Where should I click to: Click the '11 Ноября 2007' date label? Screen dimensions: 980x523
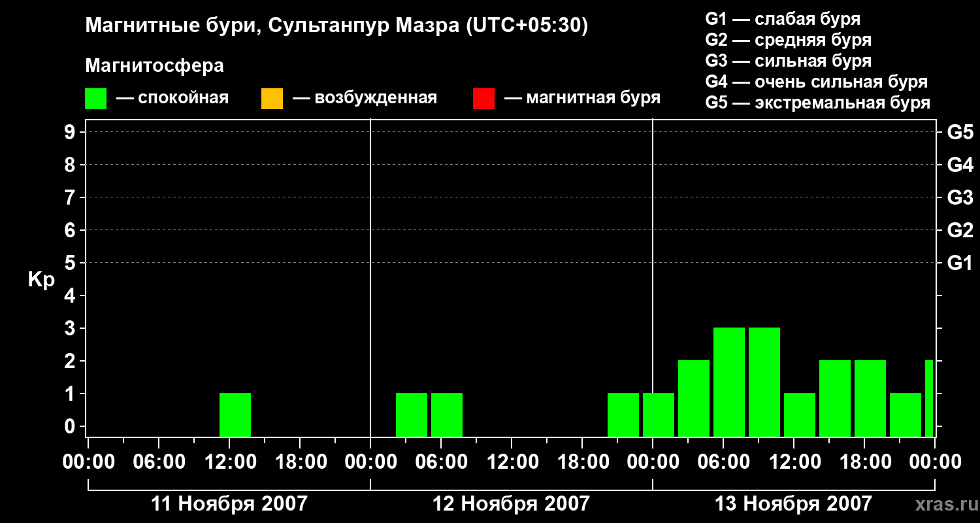229,503
